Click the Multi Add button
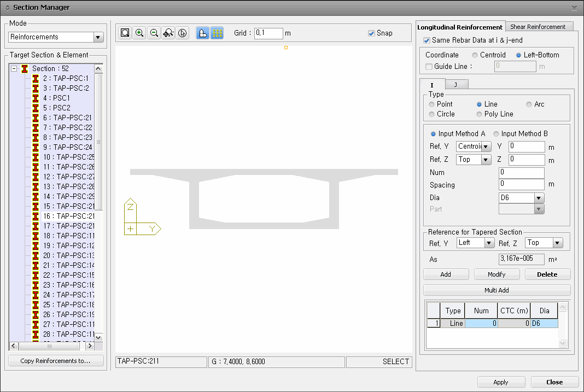The height and width of the screenshot is (392, 584). pos(497,290)
